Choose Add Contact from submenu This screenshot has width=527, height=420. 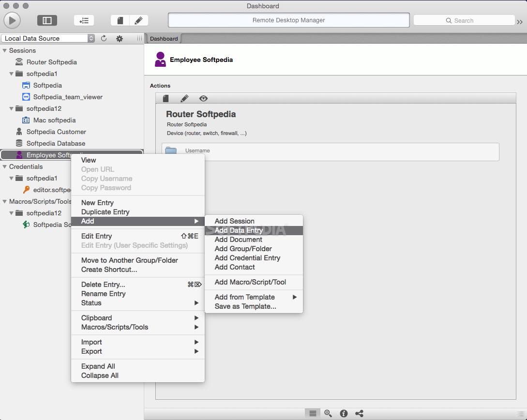254,267
